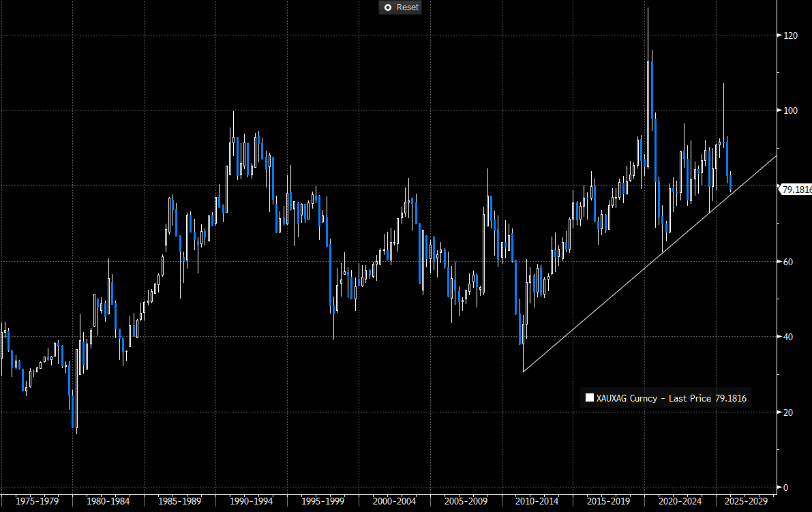Click the 120 y-axis label
Screen dimensions: 812x512
(790, 35)
